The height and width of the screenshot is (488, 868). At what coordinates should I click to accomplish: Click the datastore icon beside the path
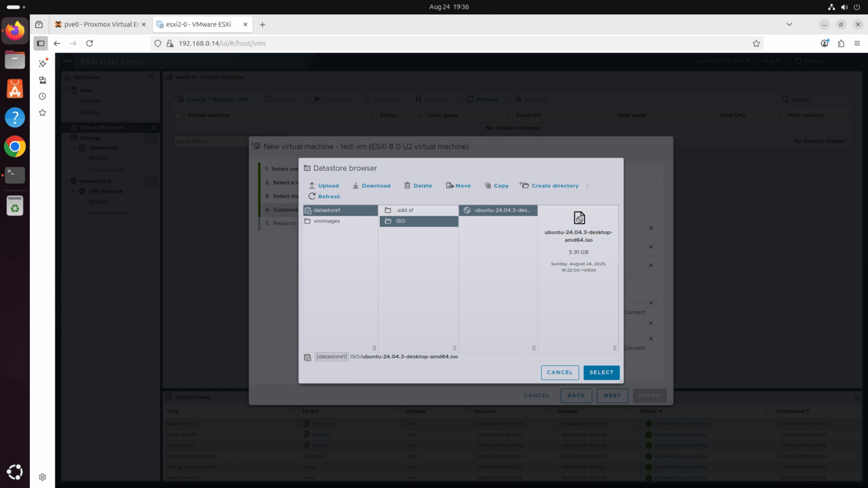click(308, 357)
